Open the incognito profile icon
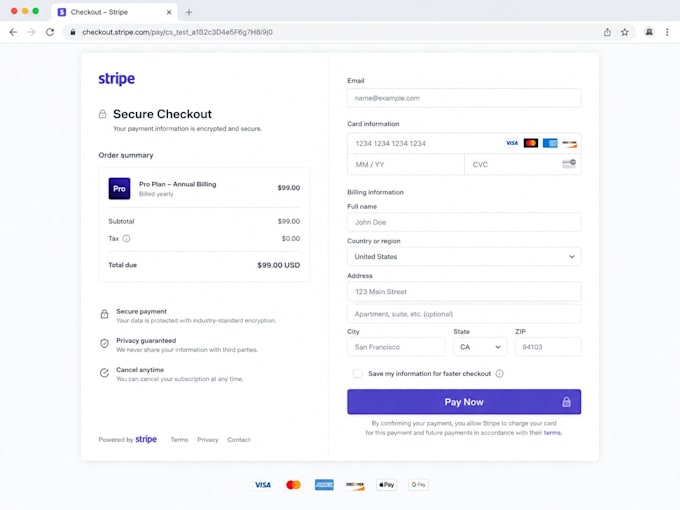Image resolution: width=680 pixels, height=510 pixels. (x=649, y=32)
